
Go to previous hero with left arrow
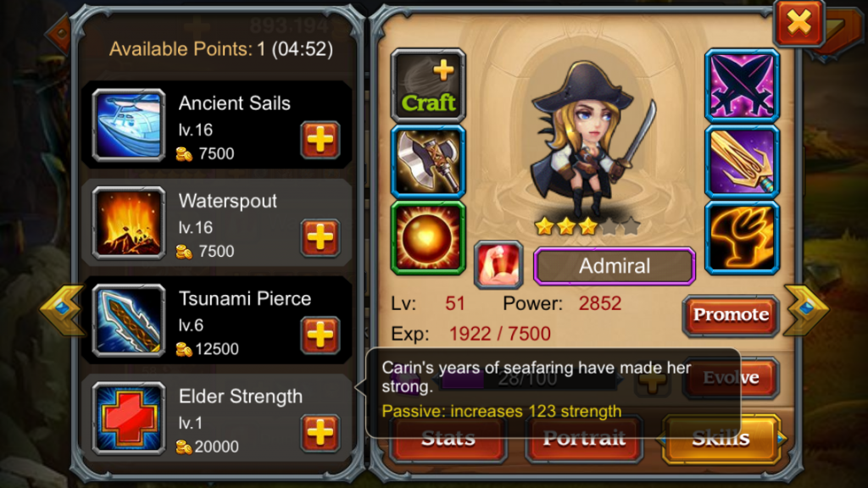61,310
